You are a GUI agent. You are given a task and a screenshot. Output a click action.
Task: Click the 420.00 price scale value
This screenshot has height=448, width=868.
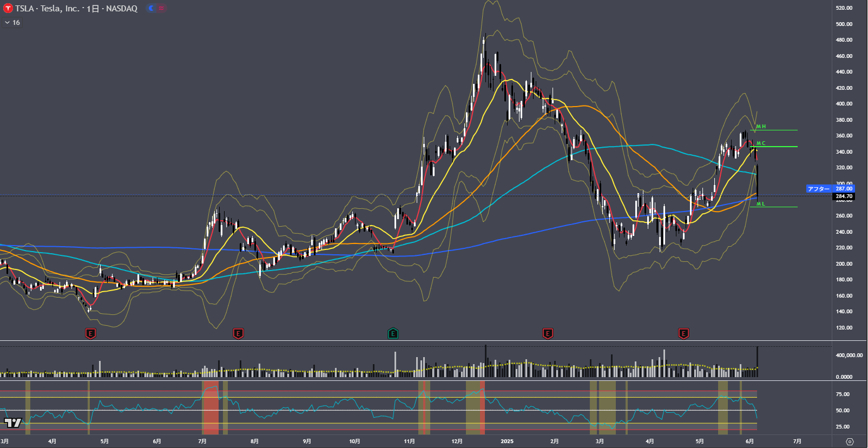pos(844,88)
